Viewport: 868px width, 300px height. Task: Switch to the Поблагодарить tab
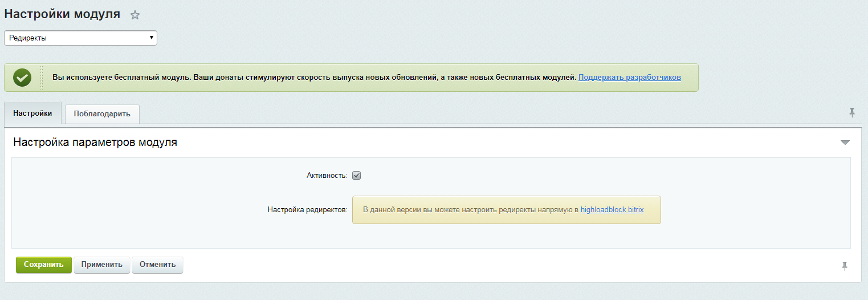click(x=102, y=114)
